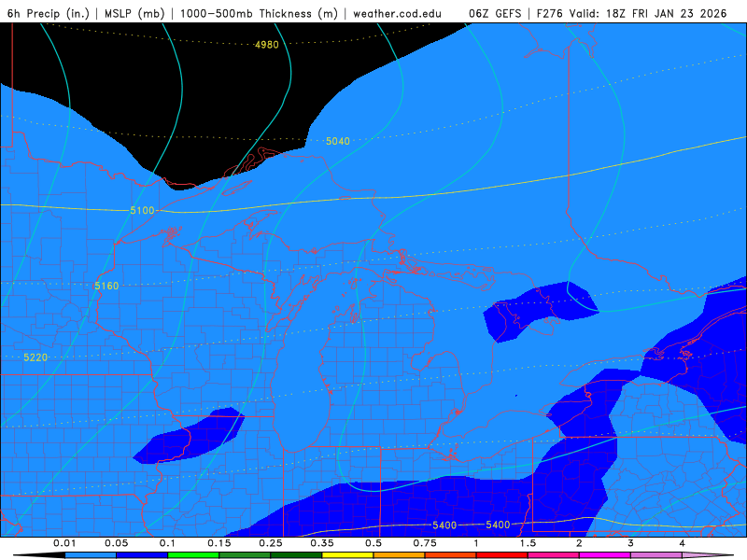Click the weather.cod.edu text
This screenshot has width=747, height=560.
point(398,13)
